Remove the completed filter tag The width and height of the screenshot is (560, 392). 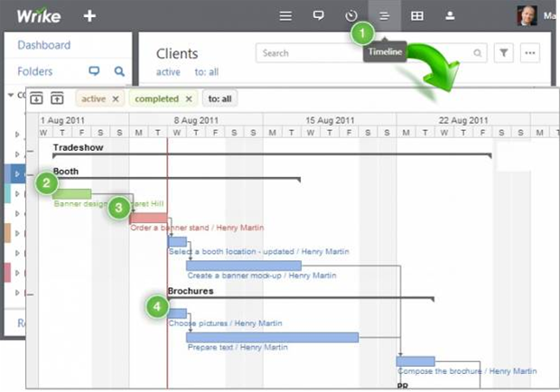coord(188,98)
